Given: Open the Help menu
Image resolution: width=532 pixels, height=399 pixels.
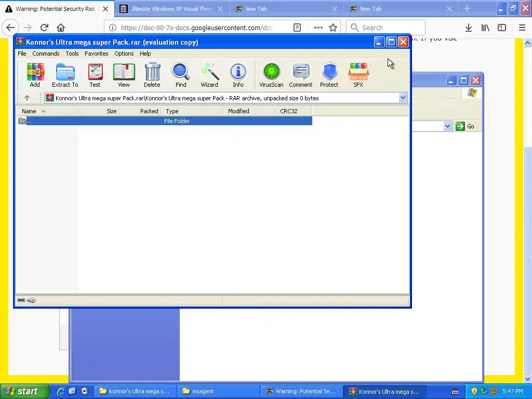Looking at the screenshot, I should (x=145, y=54).
